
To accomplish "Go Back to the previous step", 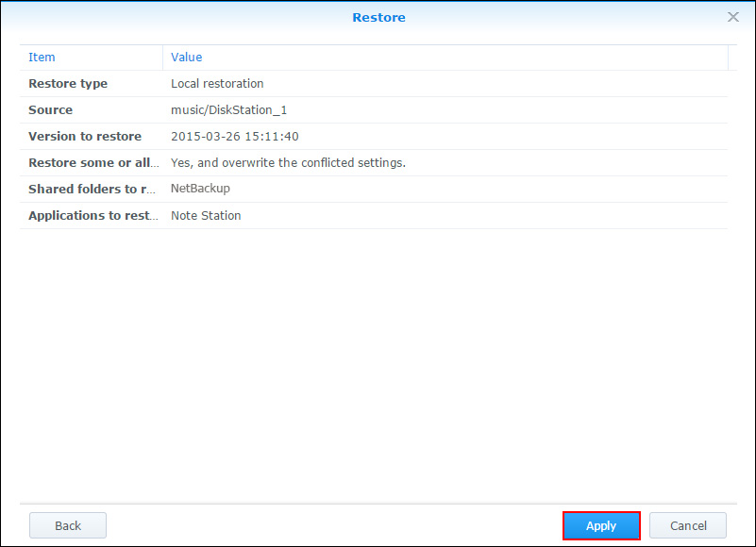I will coord(68,525).
